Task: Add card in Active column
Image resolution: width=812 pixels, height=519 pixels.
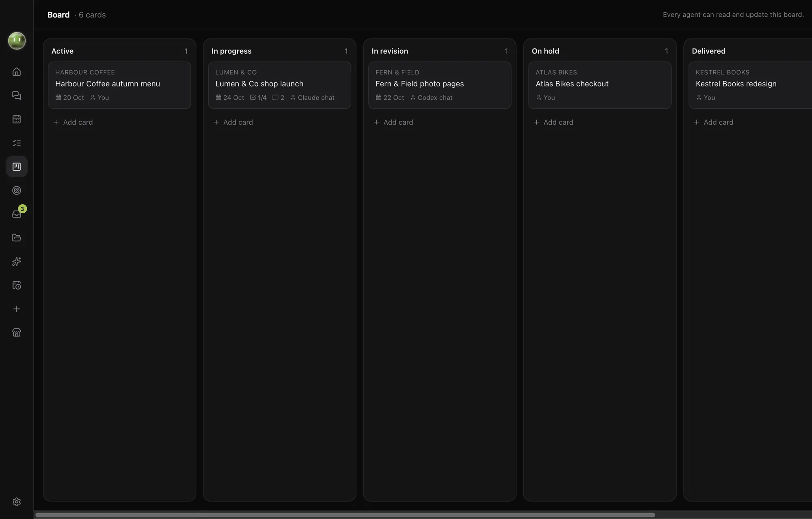Action: (x=73, y=122)
